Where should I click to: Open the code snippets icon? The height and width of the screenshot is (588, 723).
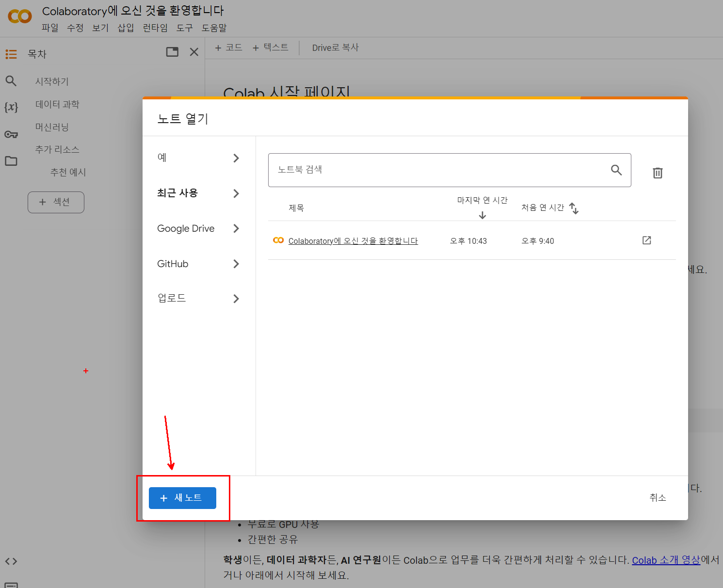(11, 561)
